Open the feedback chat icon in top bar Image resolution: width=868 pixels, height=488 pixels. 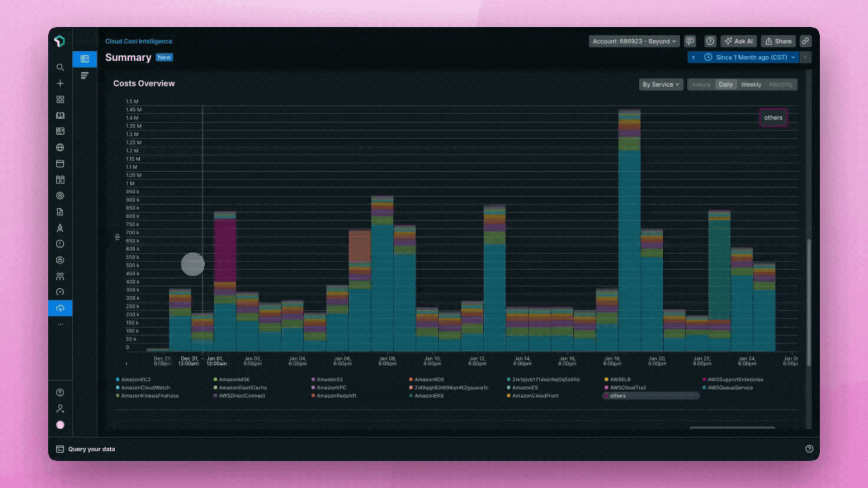pos(690,41)
